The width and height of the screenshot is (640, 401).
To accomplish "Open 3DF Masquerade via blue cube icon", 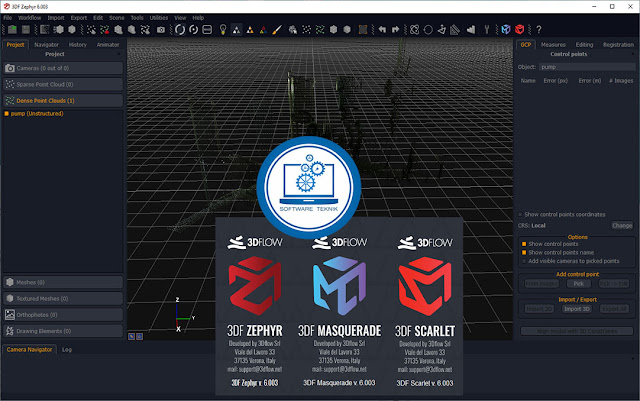I will (x=506, y=29).
